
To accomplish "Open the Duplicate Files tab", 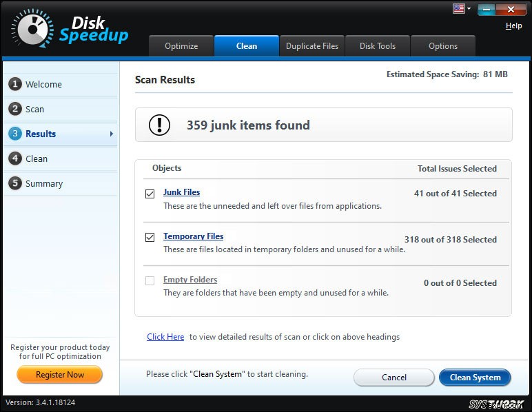I will pyautogui.click(x=312, y=45).
